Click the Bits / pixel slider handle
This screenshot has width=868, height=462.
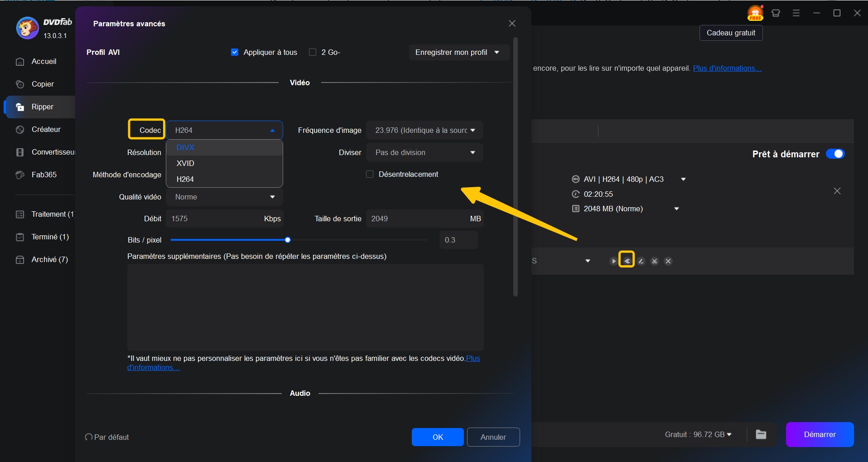[288, 240]
